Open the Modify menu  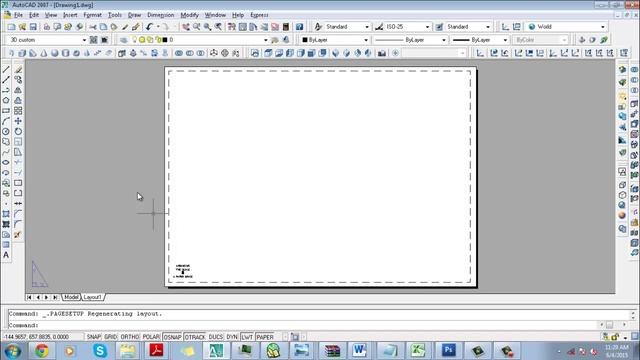189,15
